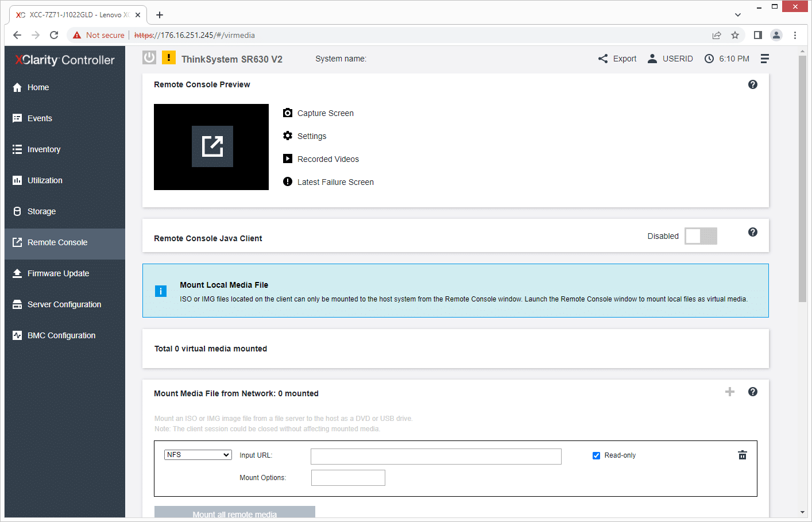Open Recorded Videos link

(328, 159)
